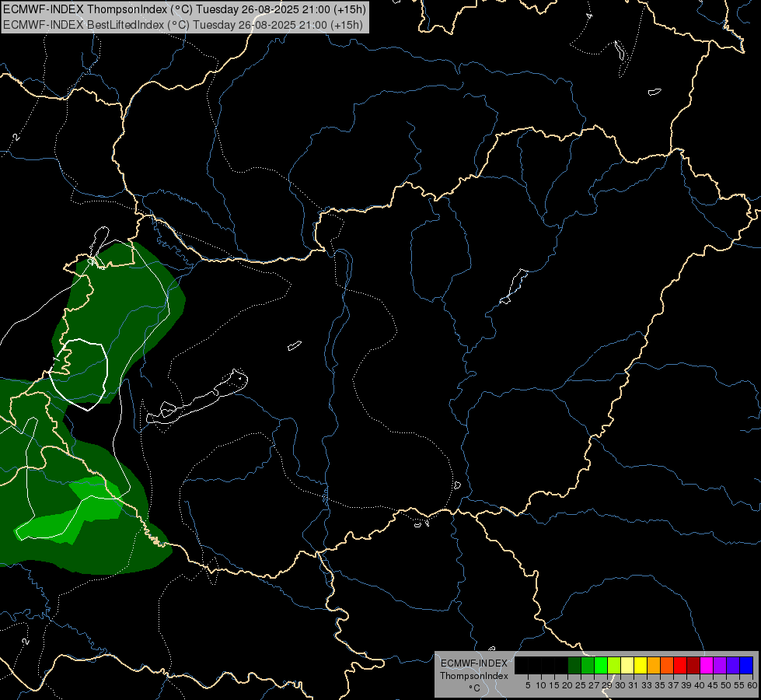Click the legend tick label 40
Viewport: 761px width, 700px height.
tap(700, 685)
